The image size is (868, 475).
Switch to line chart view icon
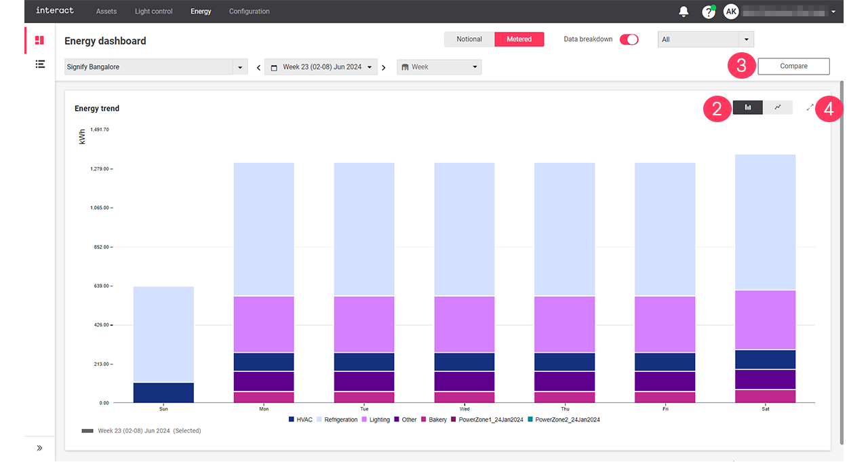(x=777, y=107)
